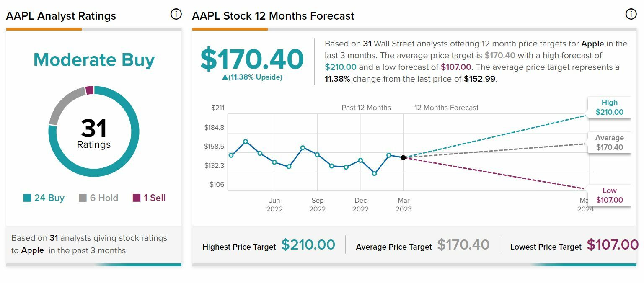Select the Average $170.40 forecast label
The height and width of the screenshot is (283, 644).
tap(609, 142)
